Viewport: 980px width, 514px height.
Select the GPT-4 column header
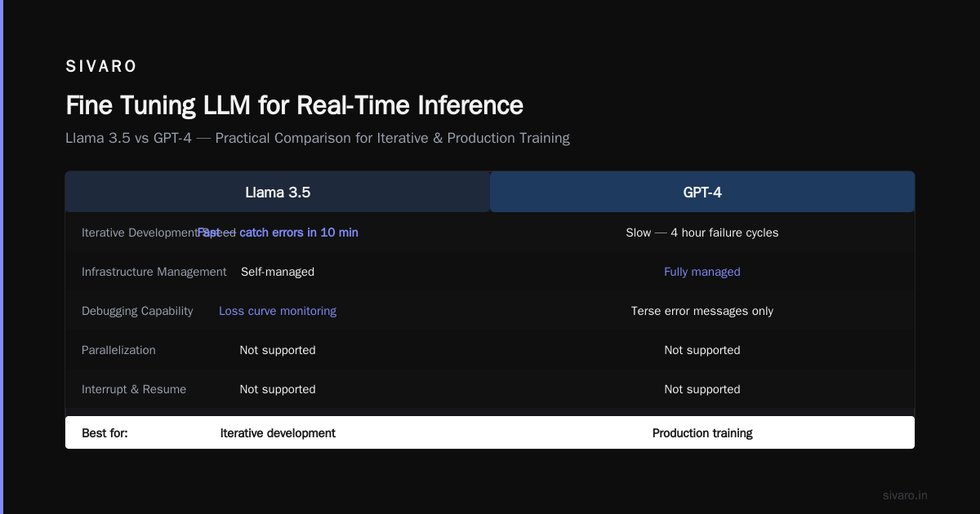(702, 193)
